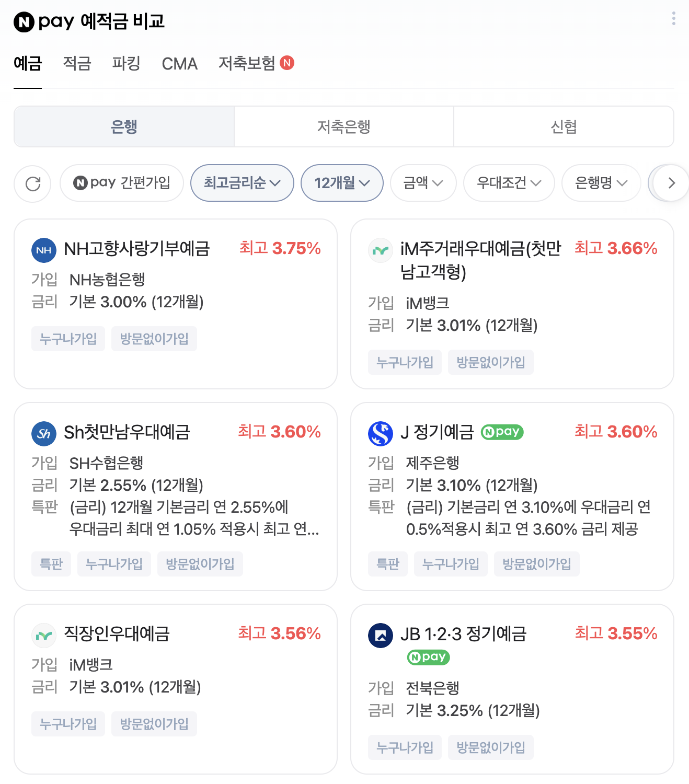689x784 pixels.
Task: Click 방문없이가입 tag on NH고향사랑기부예금 card
Action: tap(154, 339)
